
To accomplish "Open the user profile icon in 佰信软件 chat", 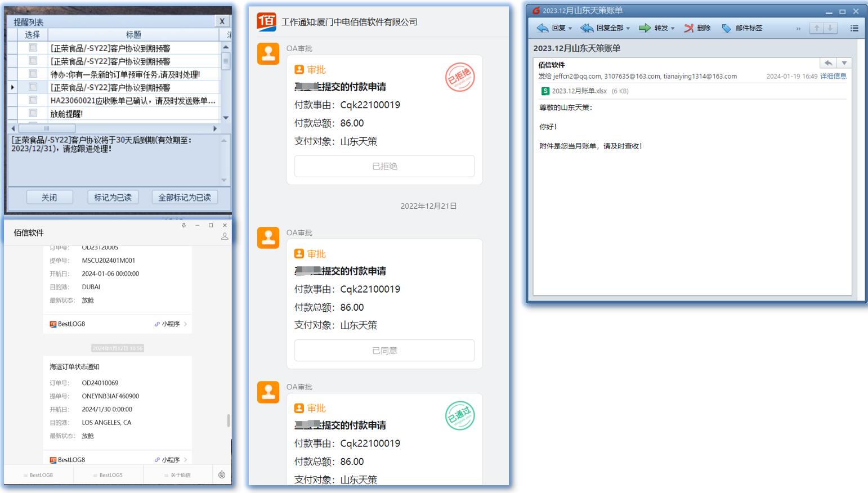I will click(225, 236).
